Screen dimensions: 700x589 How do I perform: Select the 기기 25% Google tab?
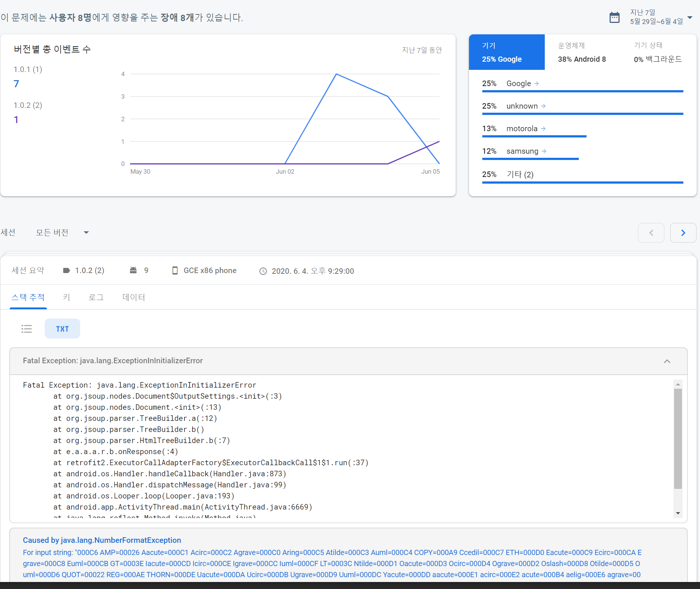point(506,52)
